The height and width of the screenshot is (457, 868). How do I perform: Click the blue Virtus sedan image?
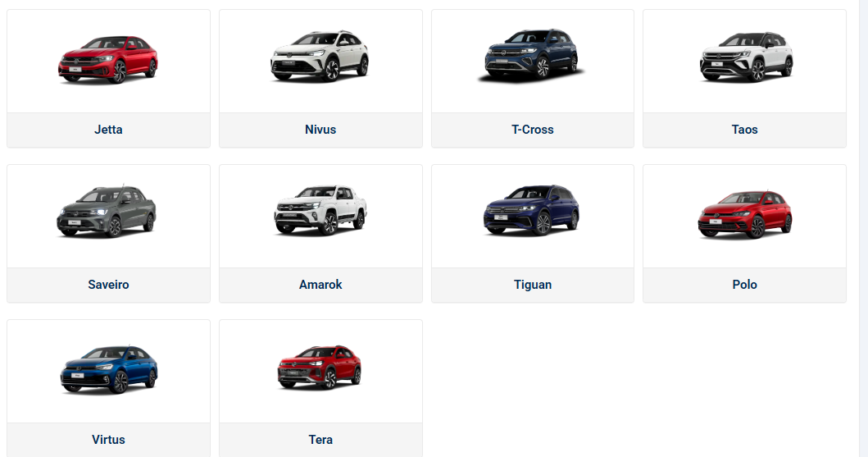(x=108, y=369)
